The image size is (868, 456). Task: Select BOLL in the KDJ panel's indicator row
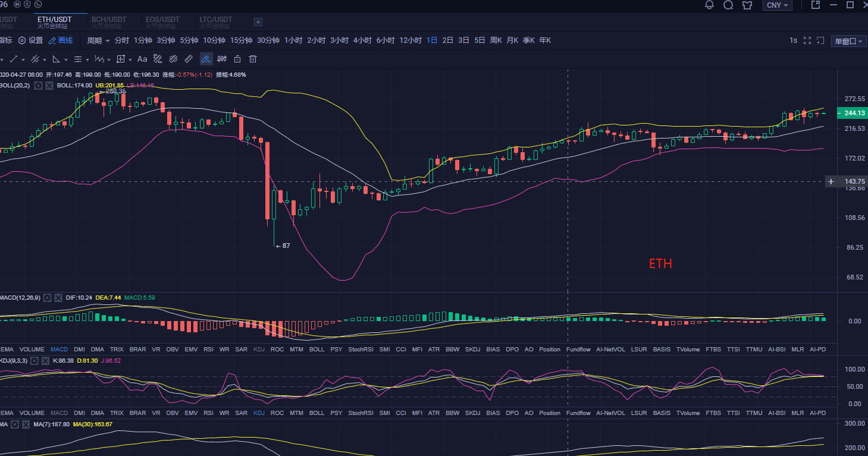click(317, 413)
